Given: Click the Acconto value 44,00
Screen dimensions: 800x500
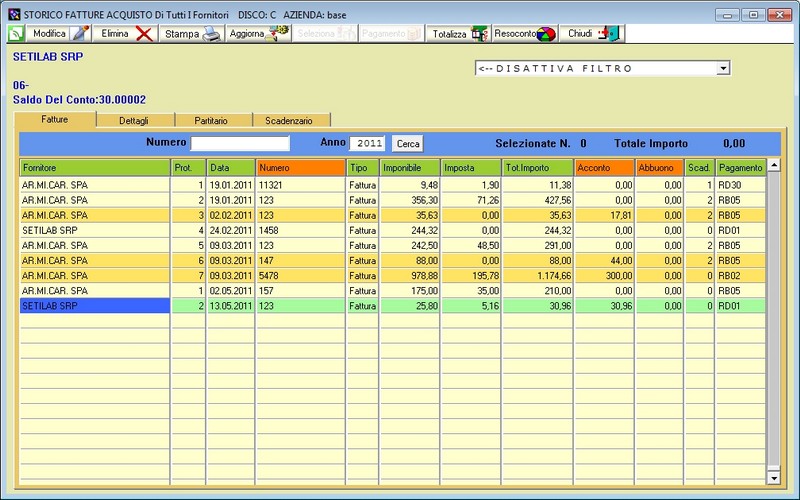Looking at the screenshot, I should click(605, 261).
